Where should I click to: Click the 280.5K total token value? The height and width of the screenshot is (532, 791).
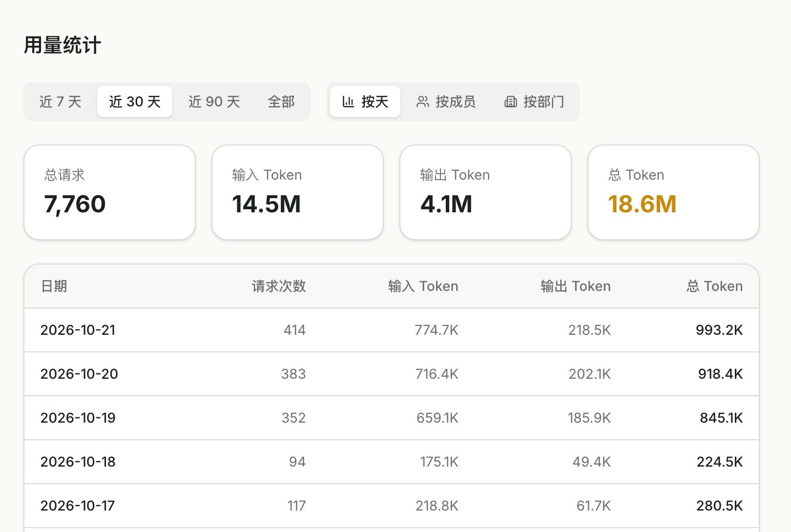click(x=720, y=506)
